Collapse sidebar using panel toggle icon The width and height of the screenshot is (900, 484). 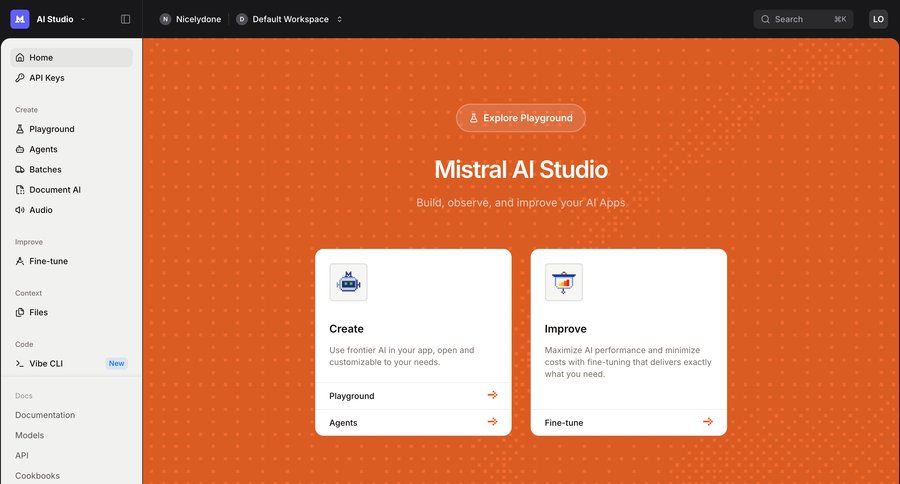tap(125, 19)
